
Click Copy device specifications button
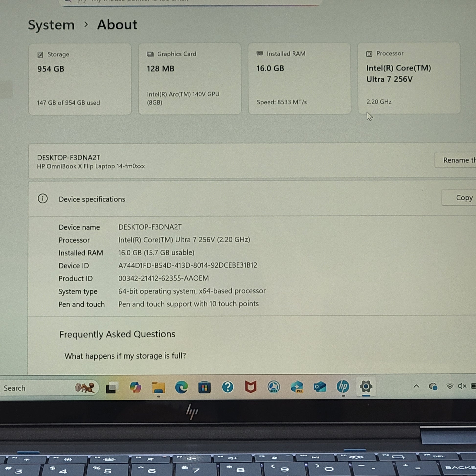click(464, 198)
